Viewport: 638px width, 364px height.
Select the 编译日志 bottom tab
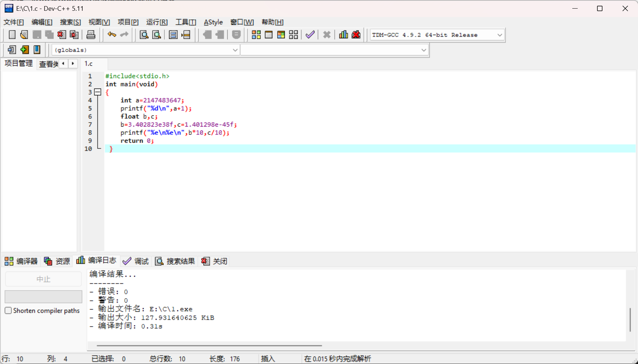[96, 260]
